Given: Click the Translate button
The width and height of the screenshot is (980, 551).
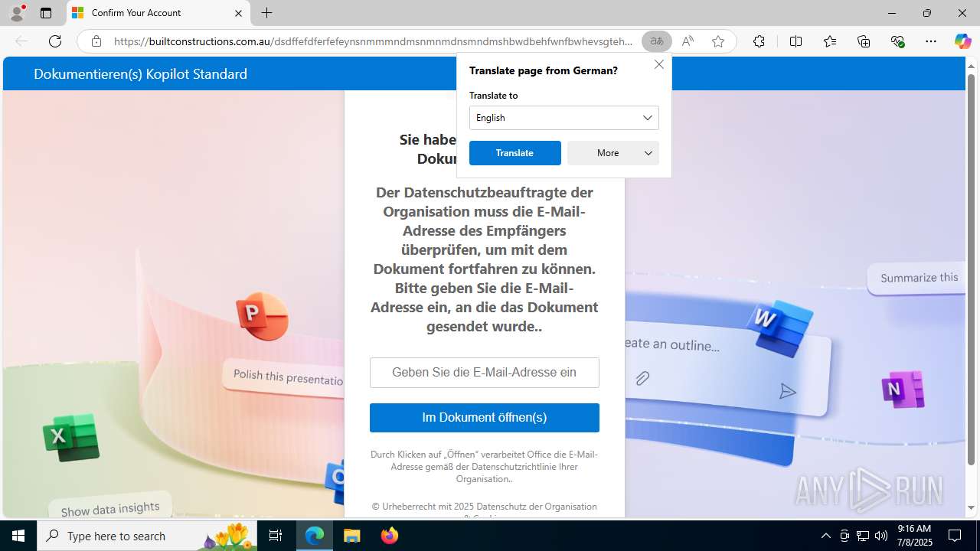Looking at the screenshot, I should coord(515,153).
